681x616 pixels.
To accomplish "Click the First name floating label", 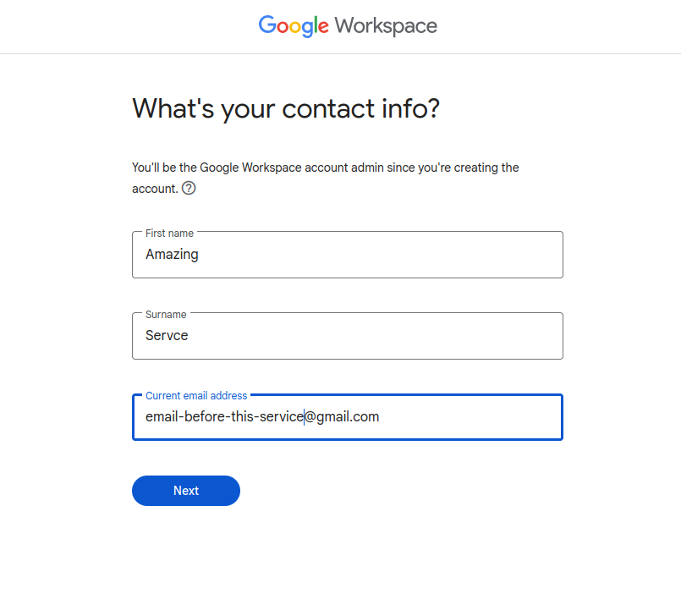I will 169,233.
